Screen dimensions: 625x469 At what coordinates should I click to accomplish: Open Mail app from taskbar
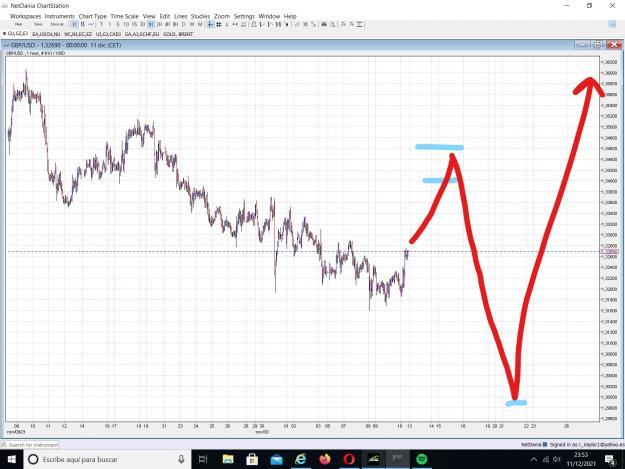(x=276, y=460)
